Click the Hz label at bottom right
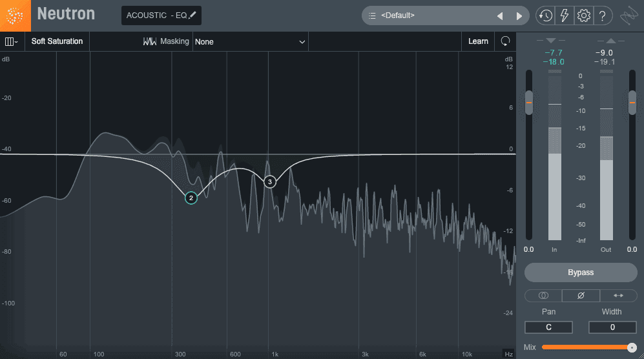The height and width of the screenshot is (359, 644). tap(509, 354)
